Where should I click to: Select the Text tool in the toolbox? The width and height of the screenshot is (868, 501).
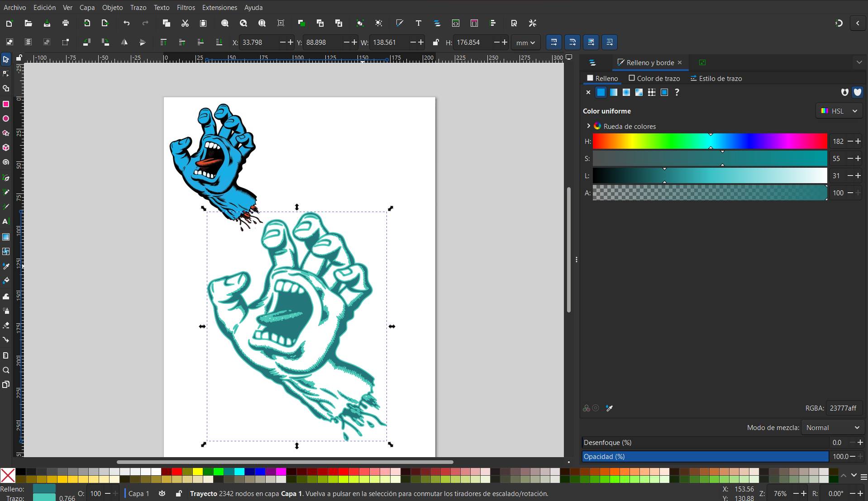click(x=6, y=222)
